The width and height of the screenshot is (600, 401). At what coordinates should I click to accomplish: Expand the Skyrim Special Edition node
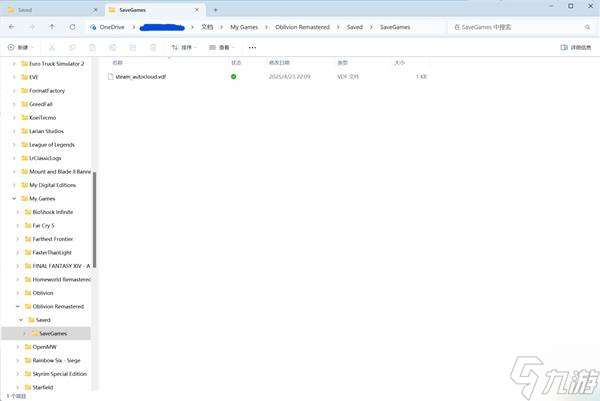(x=18, y=374)
